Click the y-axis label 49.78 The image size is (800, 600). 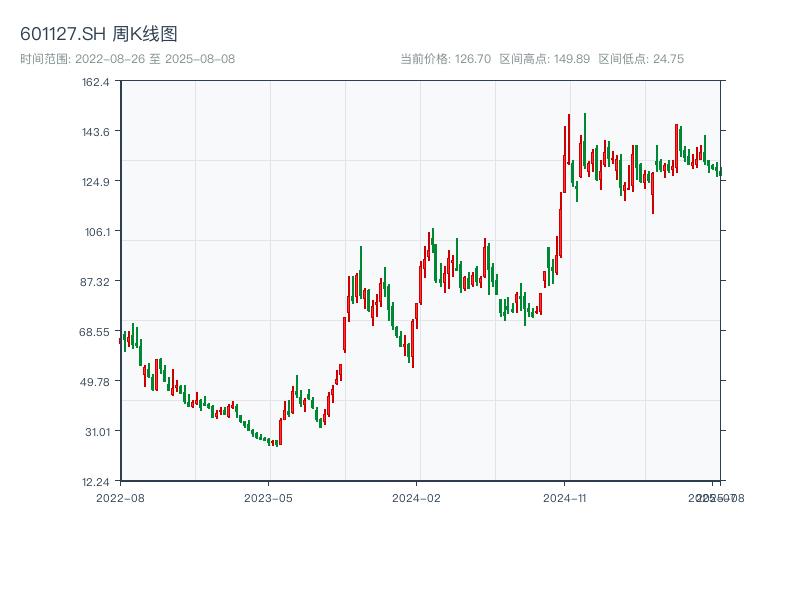(94, 382)
